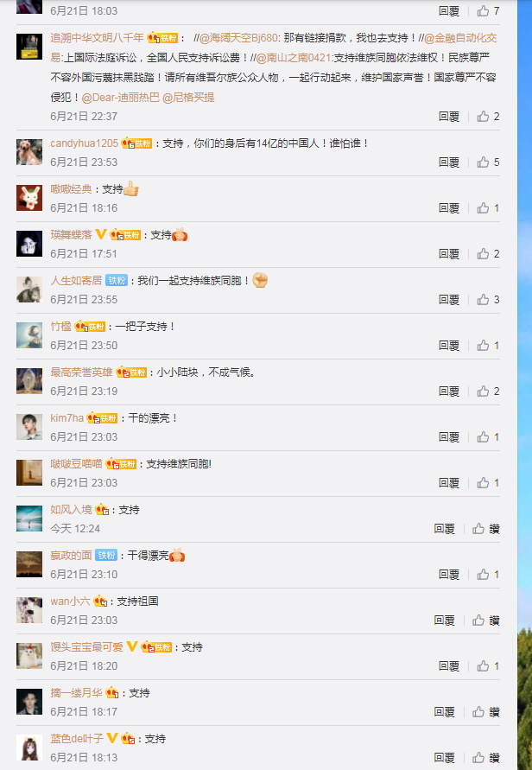Open 追溯中华文明八千年 user avatar
Image resolution: width=532 pixels, height=770 pixels.
pyautogui.click(x=29, y=47)
